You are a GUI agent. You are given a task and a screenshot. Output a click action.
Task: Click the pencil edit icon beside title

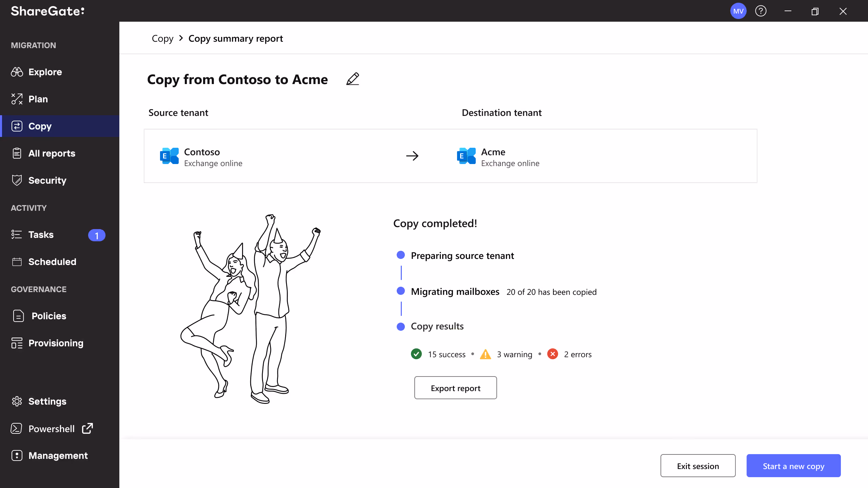(x=353, y=79)
